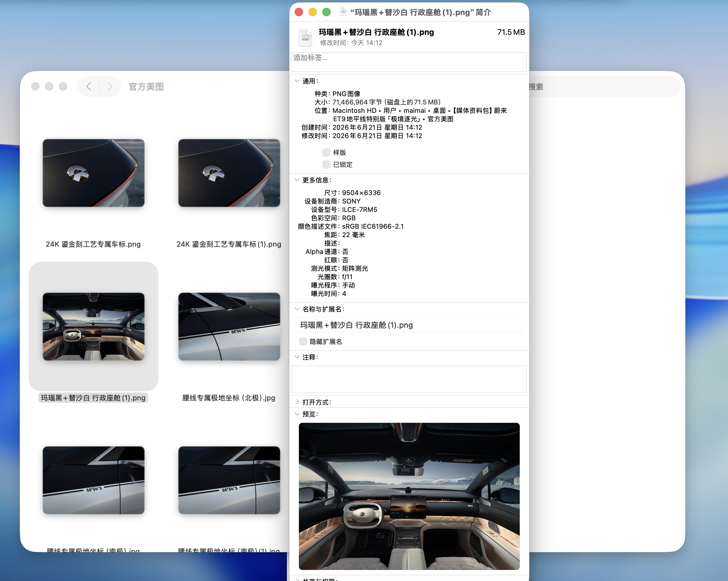The image size is (728, 581).
Task: Close the Info window with red button
Action: point(299,12)
